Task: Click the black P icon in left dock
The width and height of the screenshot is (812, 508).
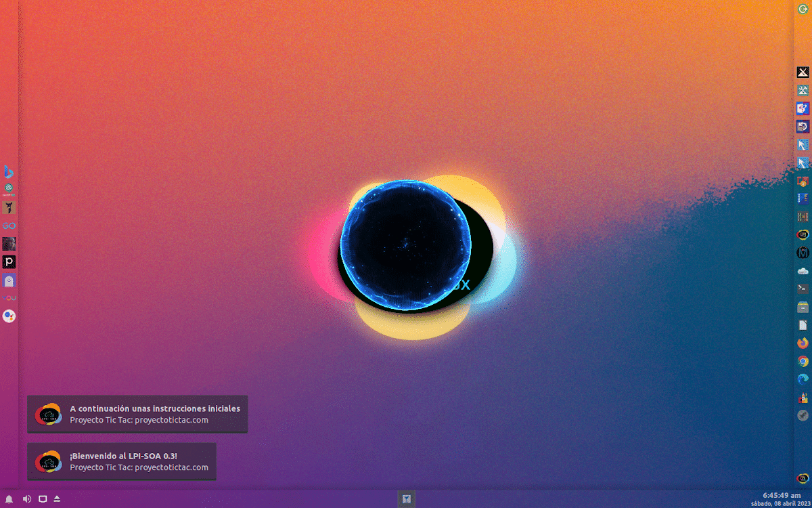Action: (x=9, y=262)
